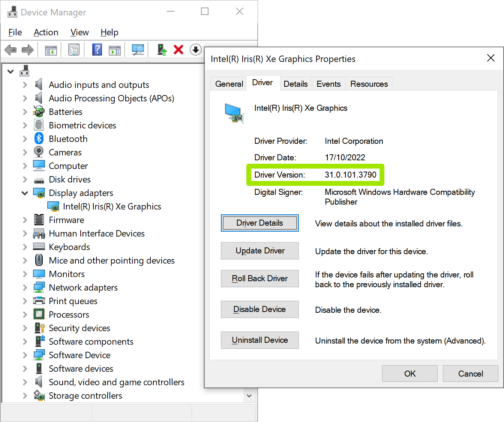Click the Processors chip icon
The width and height of the screenshot is (504, 422).
click(39, 314)
